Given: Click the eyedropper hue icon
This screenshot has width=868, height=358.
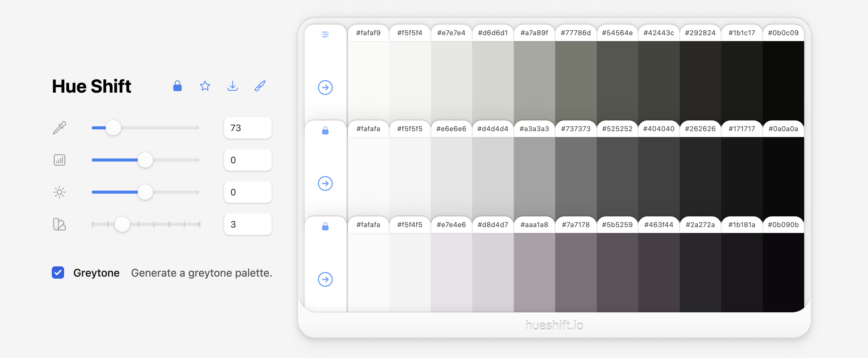Looking at the screenshot, I should click(60, 128).
